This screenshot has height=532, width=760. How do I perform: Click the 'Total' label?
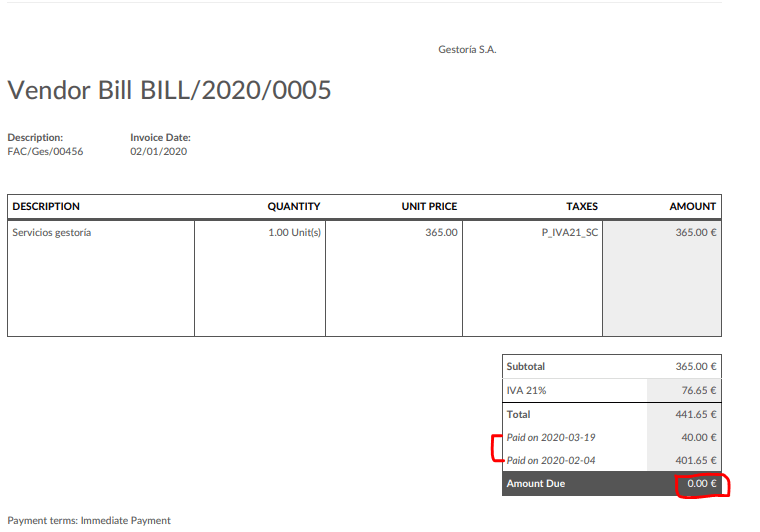point(518,415)
